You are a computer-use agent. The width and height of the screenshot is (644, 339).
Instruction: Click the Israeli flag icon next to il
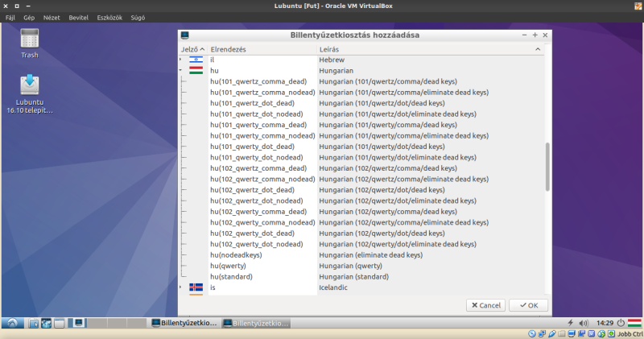(x=196, y=60)
